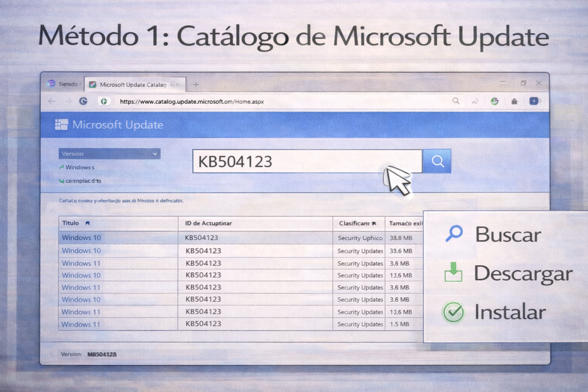Click the Instalar green checkmark icon
Viewport: 588px width, 392px height.
pyautogui.click(x=453, y=312)
